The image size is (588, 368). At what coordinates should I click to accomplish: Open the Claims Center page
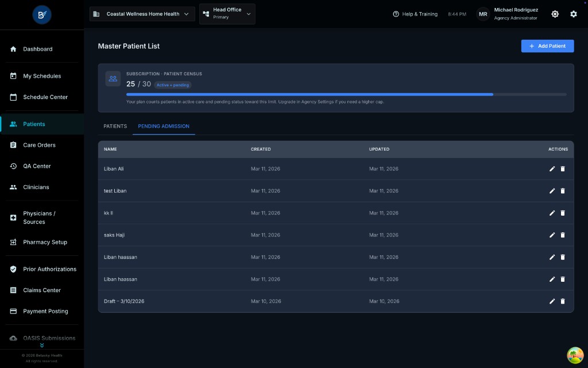click(x=42, y=290)
